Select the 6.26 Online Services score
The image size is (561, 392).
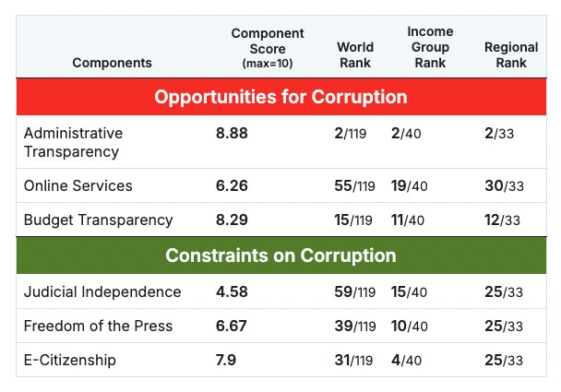(232, 185)
